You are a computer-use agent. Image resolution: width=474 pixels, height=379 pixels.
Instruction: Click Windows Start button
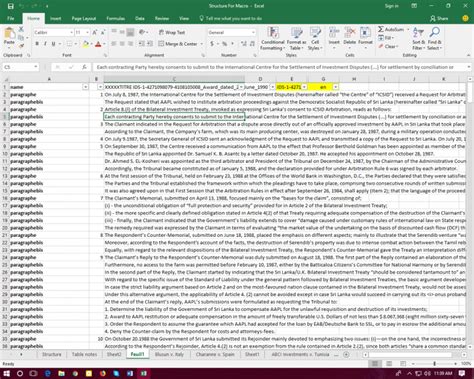[6, 373]
